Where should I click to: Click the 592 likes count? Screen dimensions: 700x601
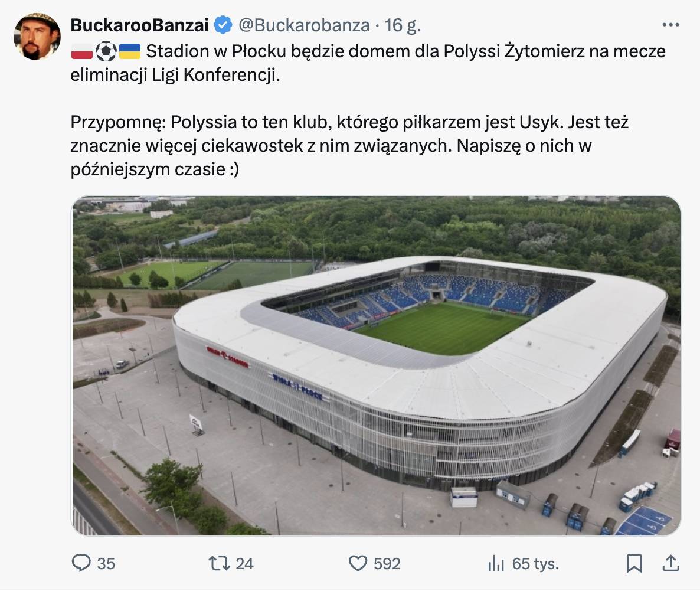click(x=387, y=564)
